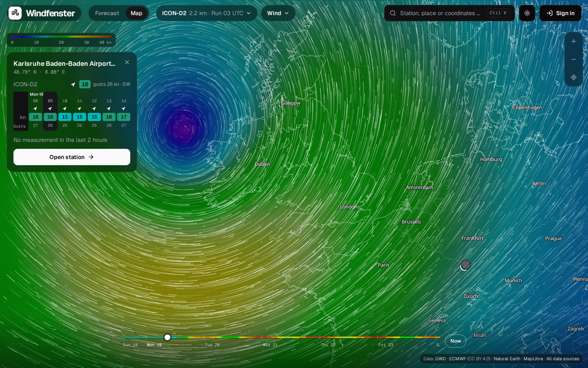Image resolution: width=588 pixels, height=368 pixels.
Task: Switch to the Map tab
Action: (x=136, y=13)
